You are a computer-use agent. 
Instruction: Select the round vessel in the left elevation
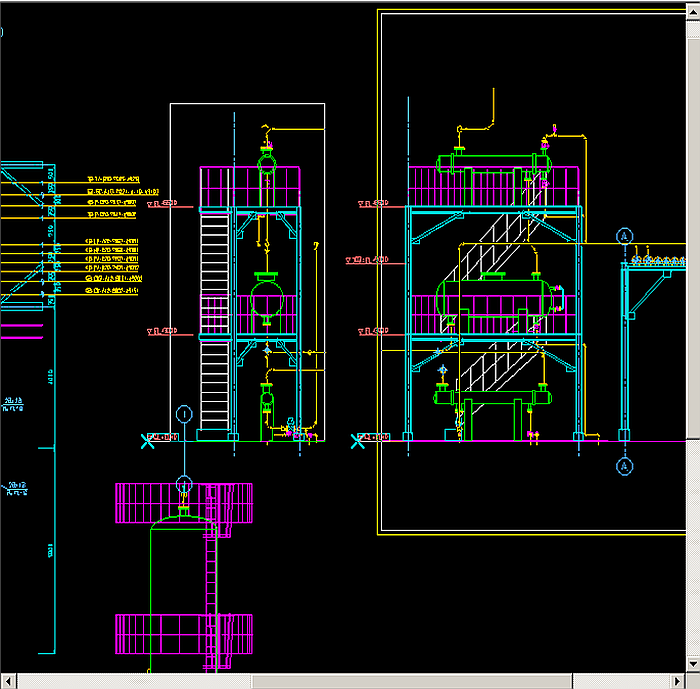pos(267,298)
